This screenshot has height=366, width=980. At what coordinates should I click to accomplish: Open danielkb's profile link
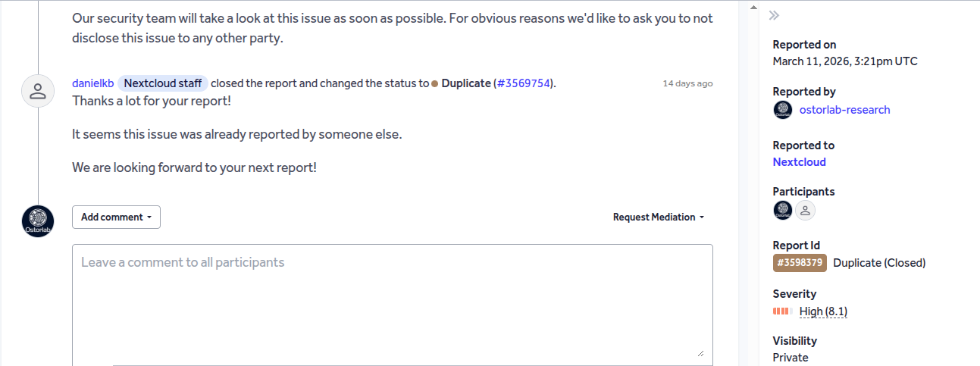coord(92,83)
